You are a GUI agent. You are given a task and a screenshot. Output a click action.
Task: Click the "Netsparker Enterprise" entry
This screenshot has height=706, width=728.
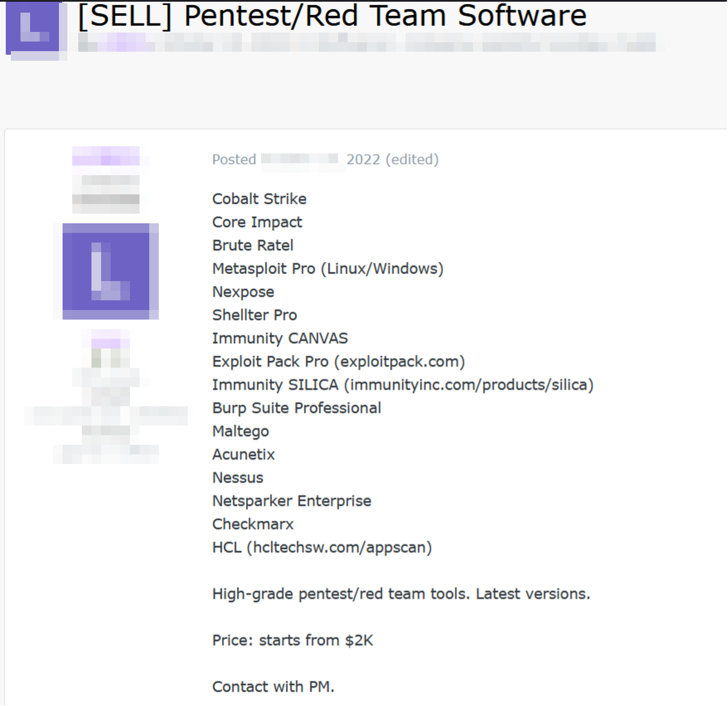pyautogui.click(x=292, y=501)
